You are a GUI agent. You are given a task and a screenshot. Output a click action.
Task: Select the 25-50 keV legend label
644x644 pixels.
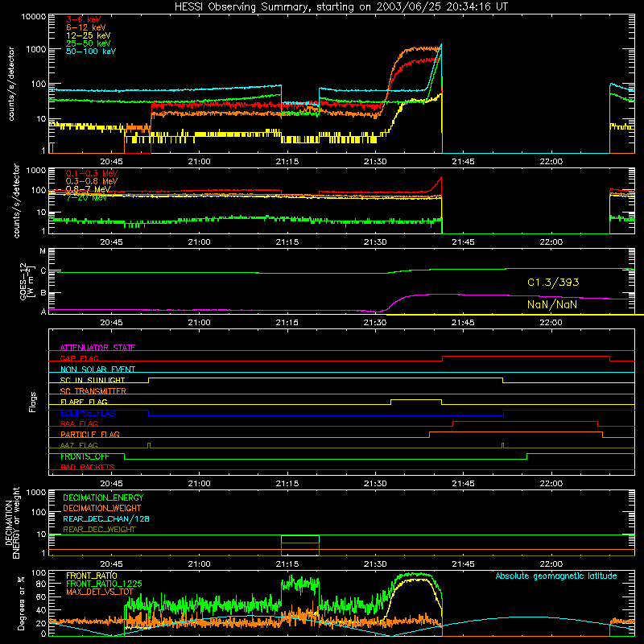89,43
